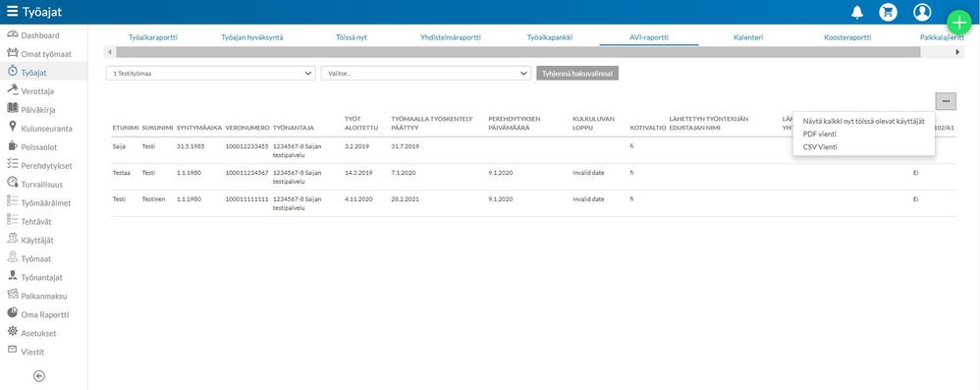The height and width of the screenshot is (390, 980).
Task: Click tab scrollbar right arrow
Action: [x=957, y=52]
